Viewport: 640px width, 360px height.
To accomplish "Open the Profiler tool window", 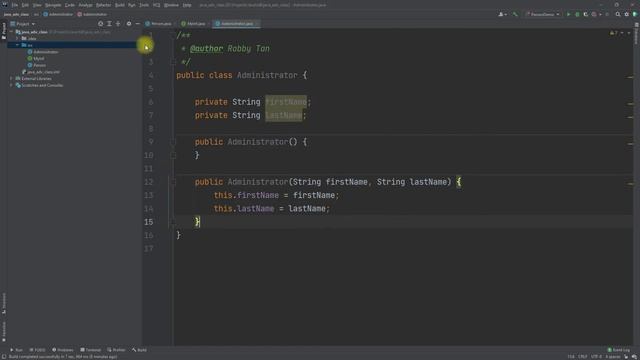I will click(116, 350).
